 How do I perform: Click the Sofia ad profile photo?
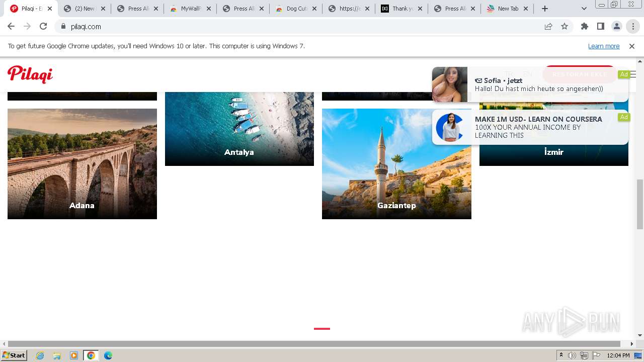[450, 84]
